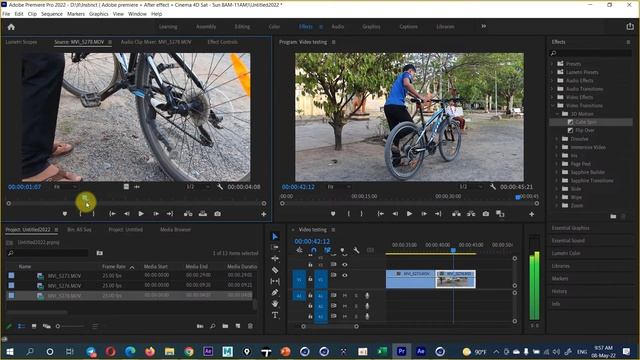
Task: Click trash Clear icon in Project panel
Action: 250,326
